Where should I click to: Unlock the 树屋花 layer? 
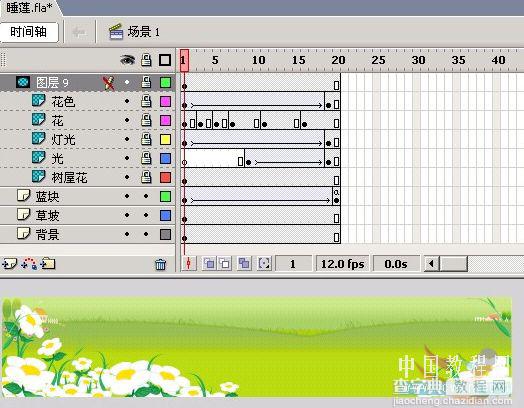(x=146, y=177)
